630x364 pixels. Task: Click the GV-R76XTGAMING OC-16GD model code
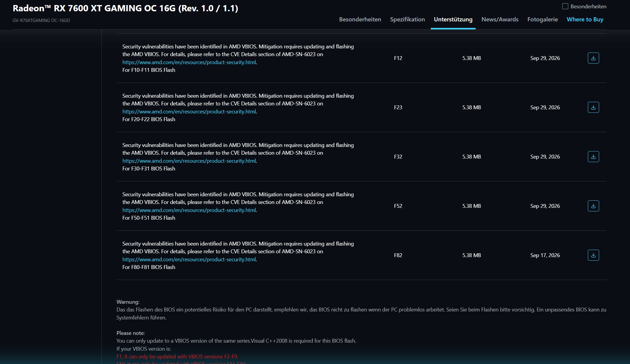(x=41, y=20)
